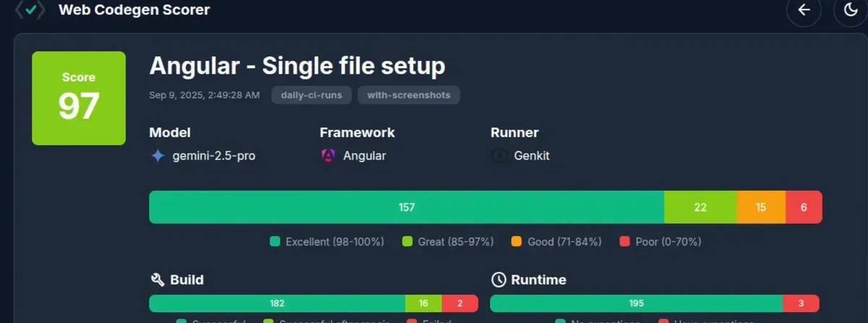The width and height of the screenshot is (868, 323).
Task: Click the Score 97 badge
Action: point(79,98)
